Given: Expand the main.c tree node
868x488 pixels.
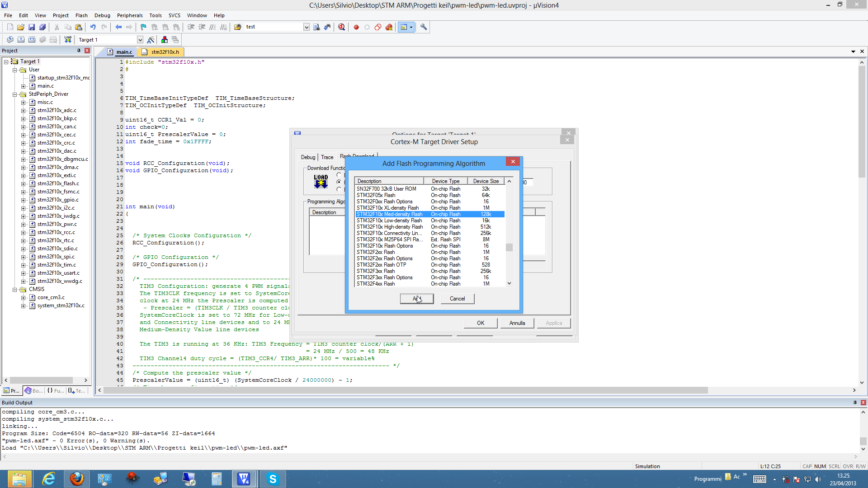Looking at the screenshot, I should point(24,86).
